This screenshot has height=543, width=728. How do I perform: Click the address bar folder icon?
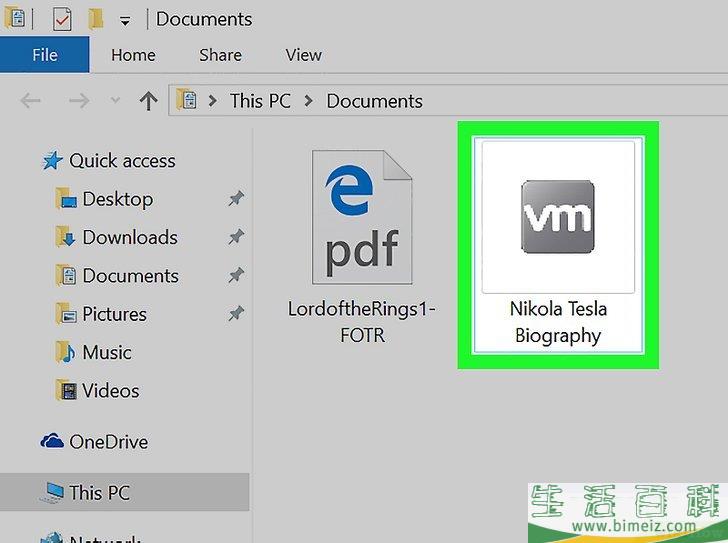click(187, 100)
